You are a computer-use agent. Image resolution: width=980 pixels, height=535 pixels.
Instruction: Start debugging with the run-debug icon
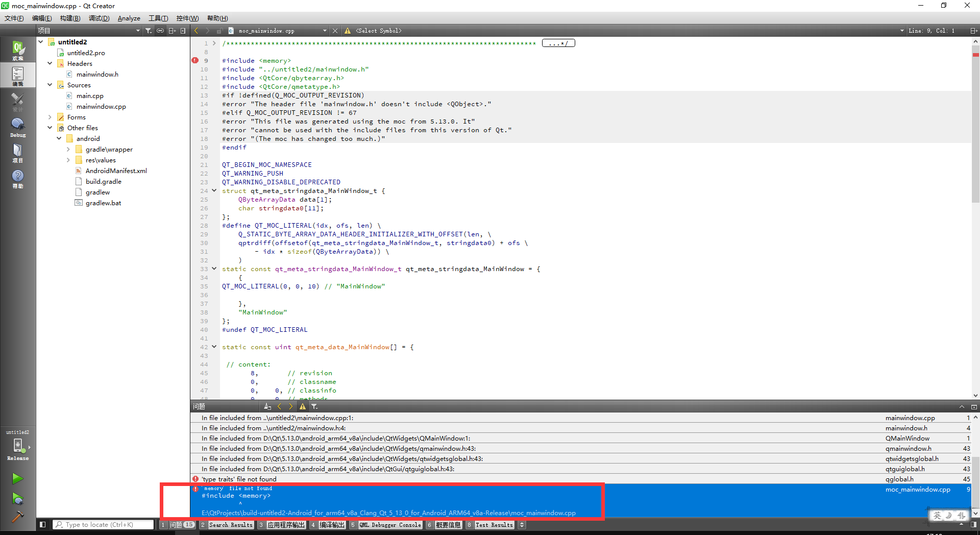(x=17, y=498)
